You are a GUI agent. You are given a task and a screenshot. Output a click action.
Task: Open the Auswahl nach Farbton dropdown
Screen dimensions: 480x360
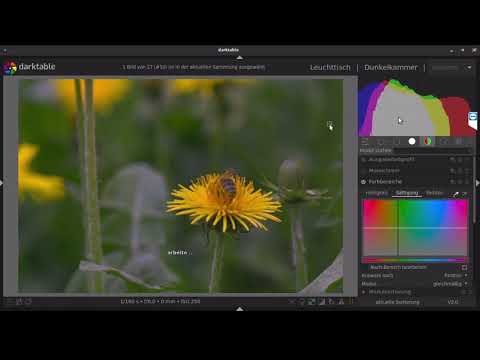point(415,276)
